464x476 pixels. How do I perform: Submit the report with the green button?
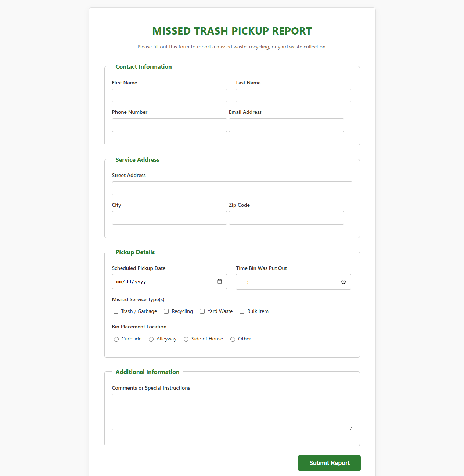(x=329, y=463)
